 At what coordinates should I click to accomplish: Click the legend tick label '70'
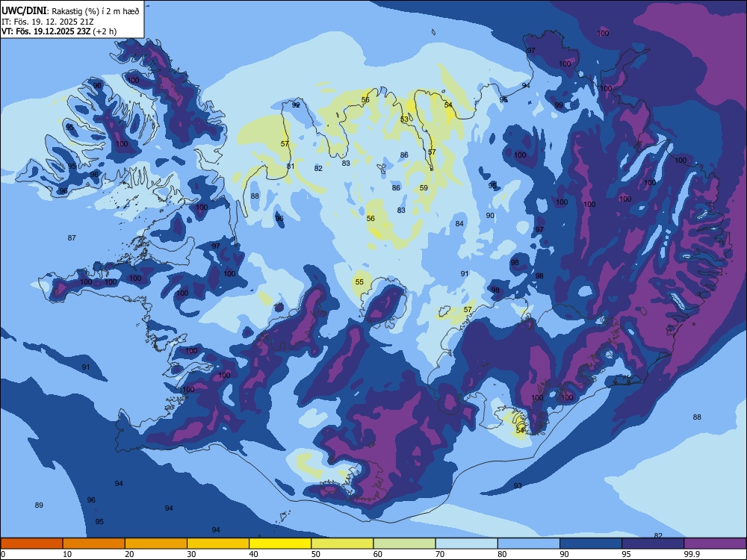tap(440, 554)
